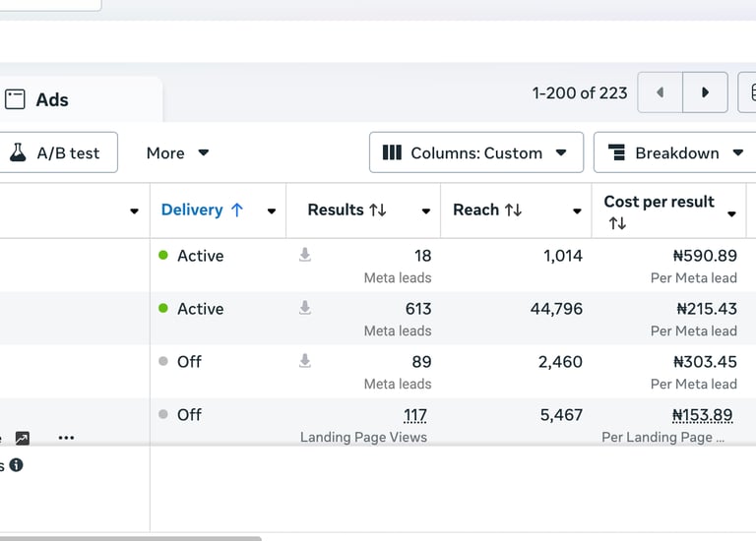
Task: Open the Delivery column options arrow
Action: pyautogui.click(x=271, y=210)
